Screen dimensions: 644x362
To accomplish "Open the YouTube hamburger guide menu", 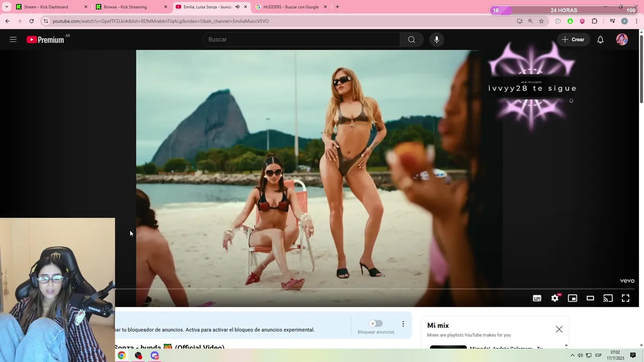I will (13, 40).
